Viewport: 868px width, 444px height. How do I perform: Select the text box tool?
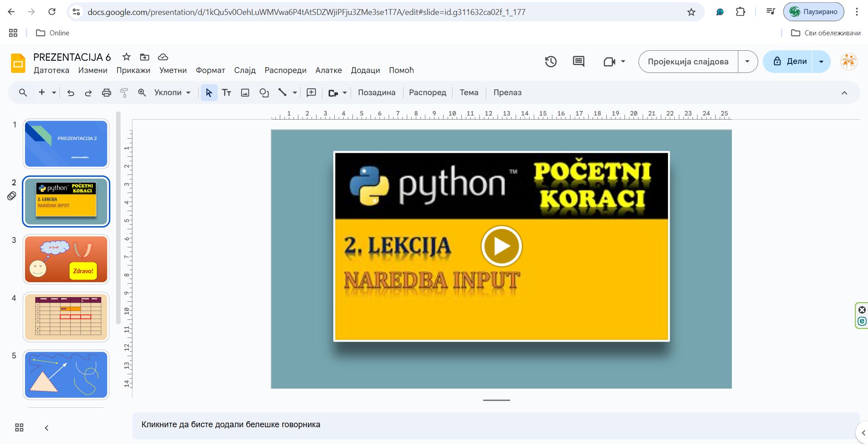pyautogui.click(x=226, y=93)
